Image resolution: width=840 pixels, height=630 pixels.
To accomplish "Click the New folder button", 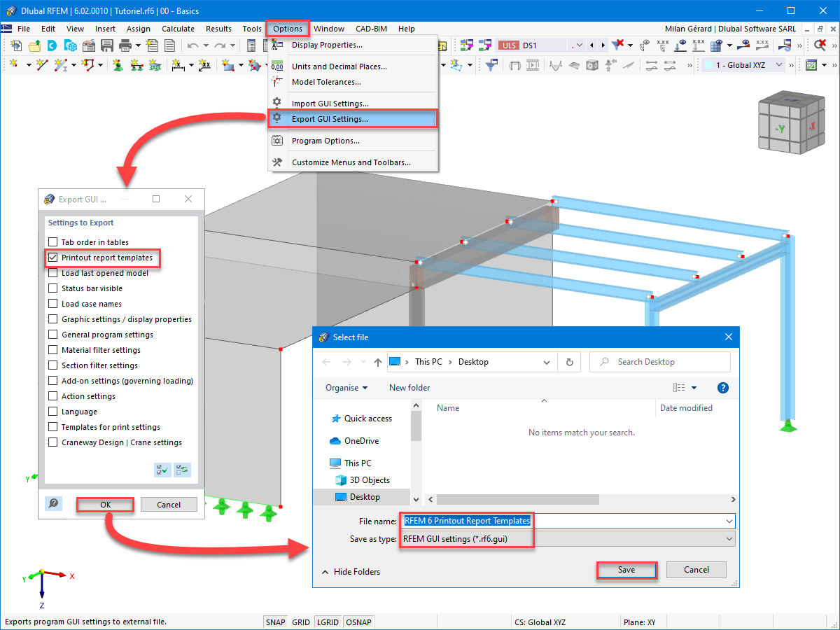I will (x=409, y=388).
